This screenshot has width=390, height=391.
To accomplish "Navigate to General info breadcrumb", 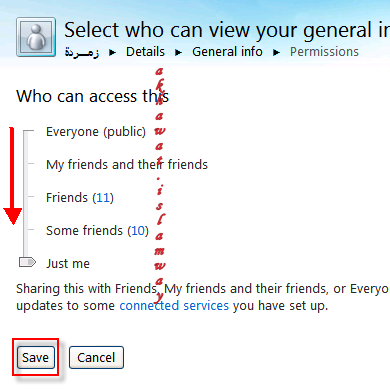I will [x=227, y=52].
